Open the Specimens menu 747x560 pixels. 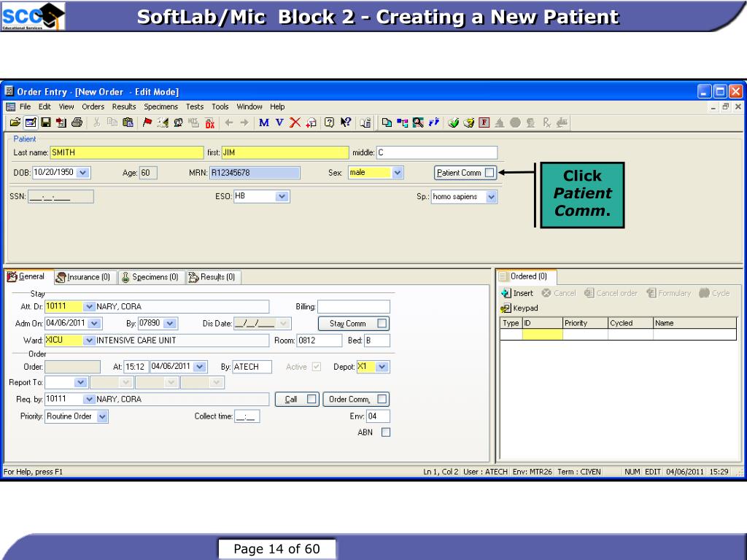pos(161,106)
